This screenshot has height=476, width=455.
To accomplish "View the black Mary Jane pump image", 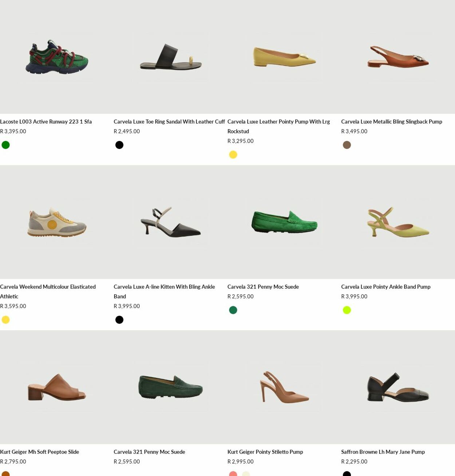I will (398, 387).
